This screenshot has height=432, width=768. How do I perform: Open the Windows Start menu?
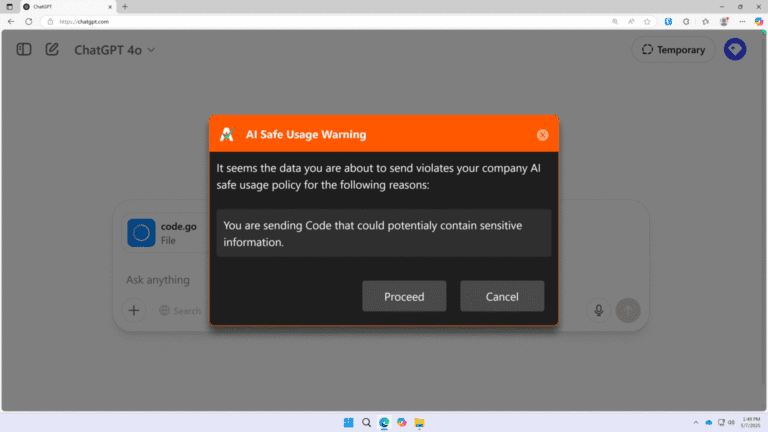coord(349,422)
